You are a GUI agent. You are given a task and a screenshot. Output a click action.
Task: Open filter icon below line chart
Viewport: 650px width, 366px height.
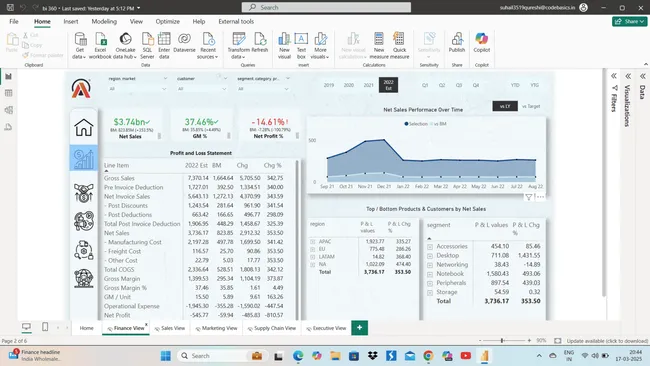pyautogui.click(x=529, y=197)
